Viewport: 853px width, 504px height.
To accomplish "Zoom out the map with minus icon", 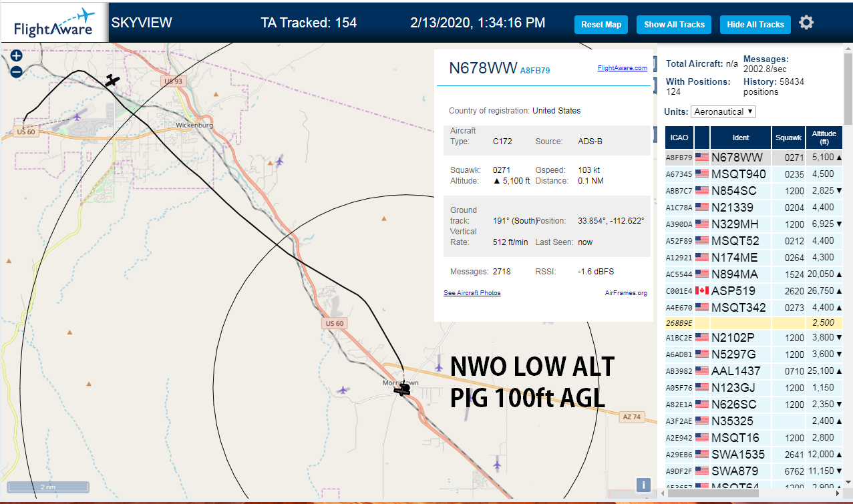I will pos(17,71).
